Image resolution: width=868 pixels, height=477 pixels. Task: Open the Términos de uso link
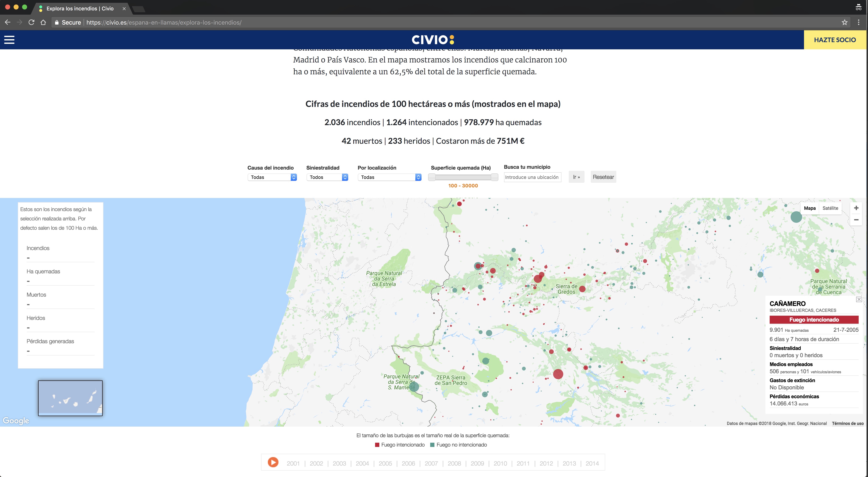(847, 423)
